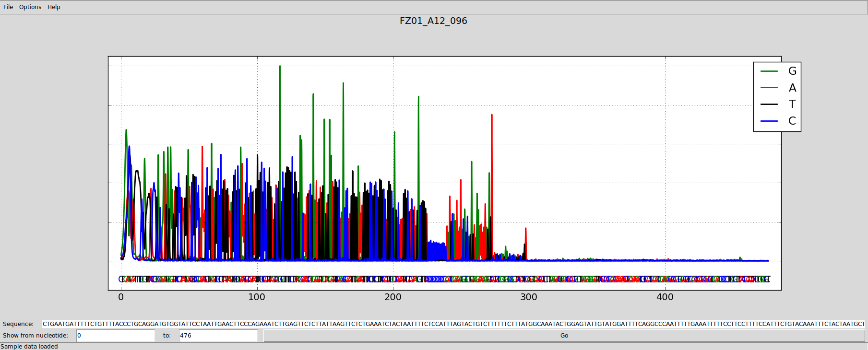Click x-axis tick label 0
The width and height of the screenshot is (868, 350).
coord(121,297)
